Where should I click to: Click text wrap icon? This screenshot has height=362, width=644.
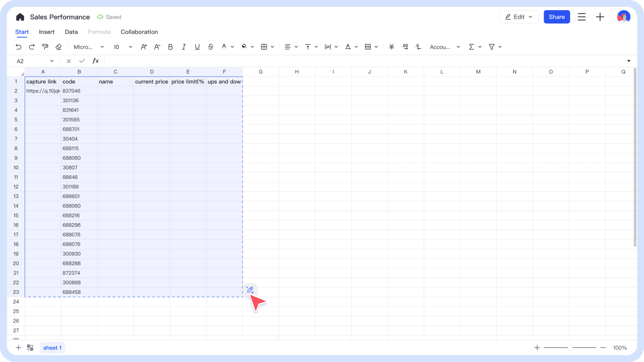pyautogui.click(x=328, y=47)
